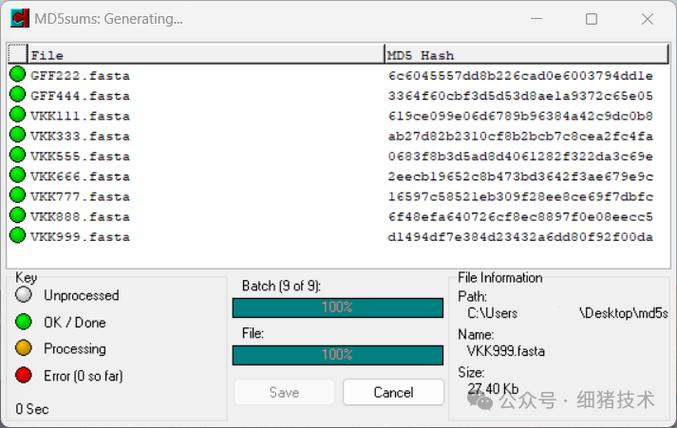Click the red Error key icon
The height and width of the screenshot is (428, 677).
(x=23, y=375)
